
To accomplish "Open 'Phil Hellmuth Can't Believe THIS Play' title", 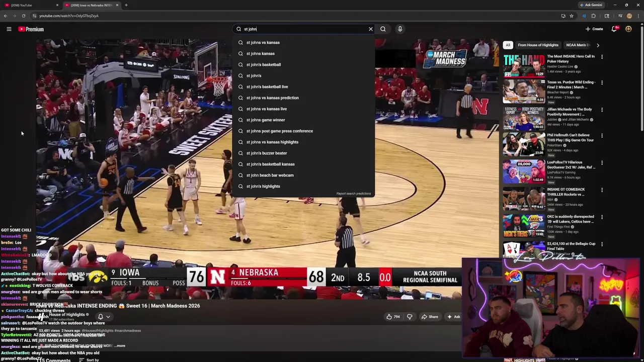I will point(571,137).
